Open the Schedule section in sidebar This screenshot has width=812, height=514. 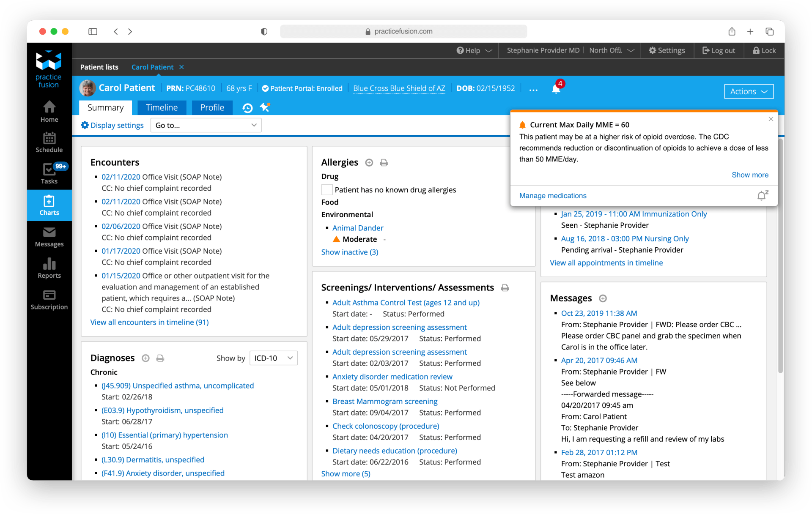click(x=49, y=142)
